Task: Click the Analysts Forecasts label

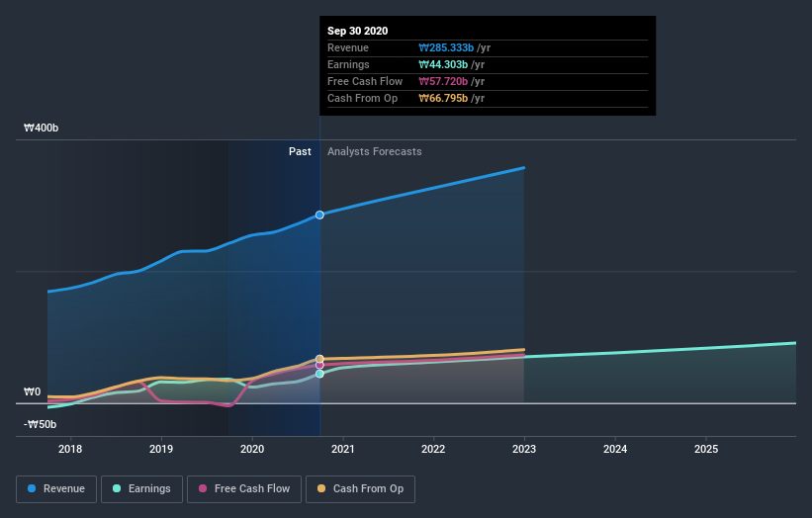Action: pos(375,151)
